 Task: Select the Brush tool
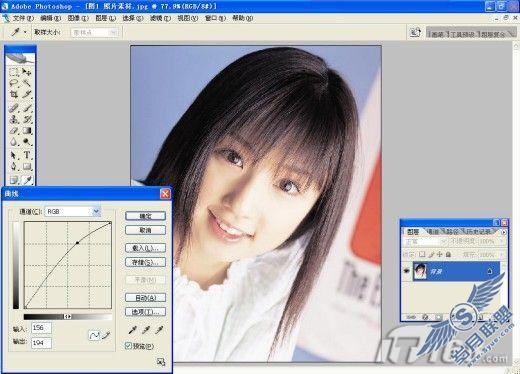tap(27, 108)
